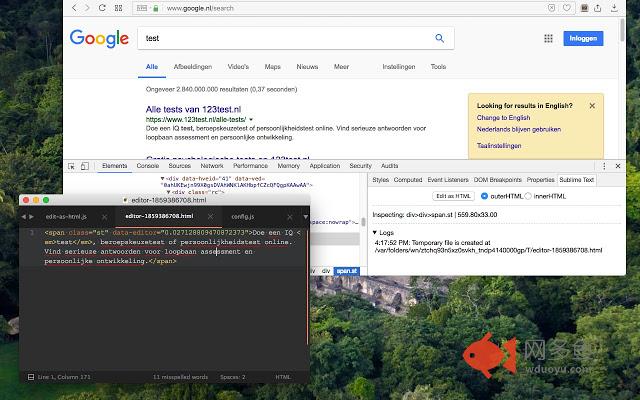Select span.st in the DevTools breadcrumb
Image resolution: width=640 pixels, height=400 pixels.
(347, 271)
